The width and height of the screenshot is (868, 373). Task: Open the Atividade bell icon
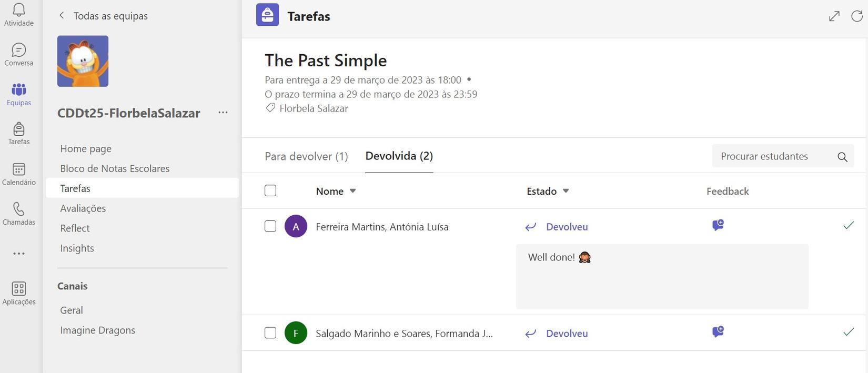pos(19,14)
